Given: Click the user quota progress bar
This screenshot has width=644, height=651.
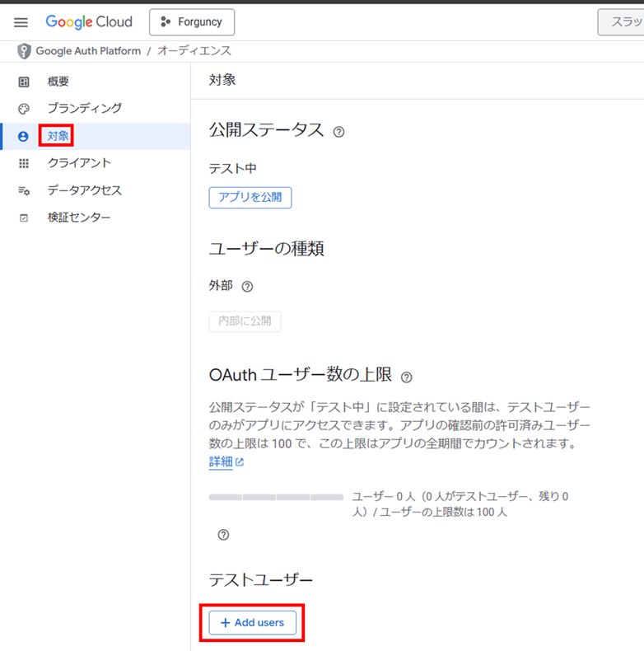Looking at the screenshot, I should (x=276, y=497).
